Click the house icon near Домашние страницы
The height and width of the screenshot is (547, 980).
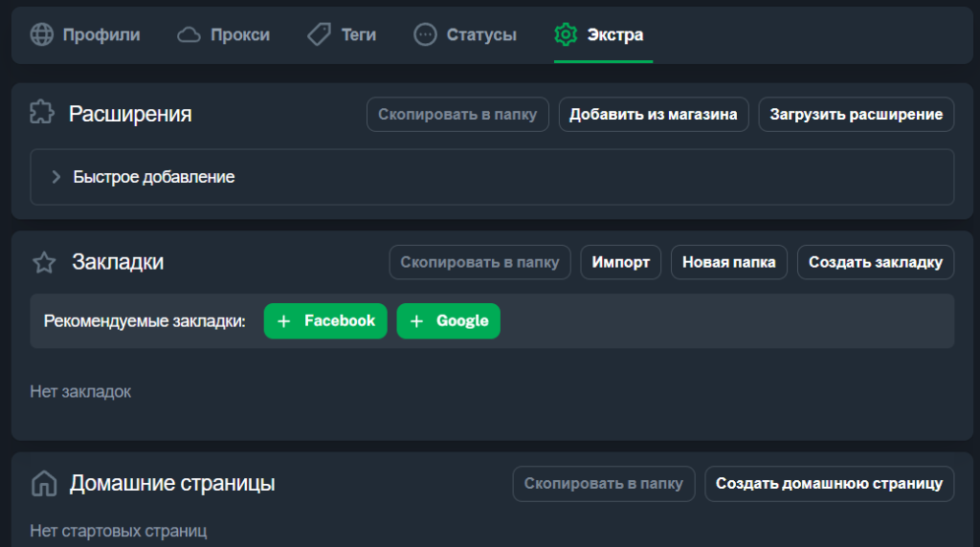tap(44, 483)
